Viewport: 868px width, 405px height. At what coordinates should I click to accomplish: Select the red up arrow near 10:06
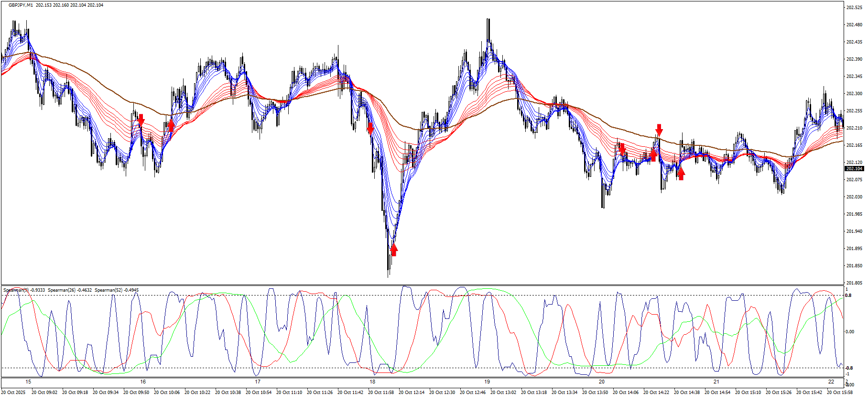point(171,126)
